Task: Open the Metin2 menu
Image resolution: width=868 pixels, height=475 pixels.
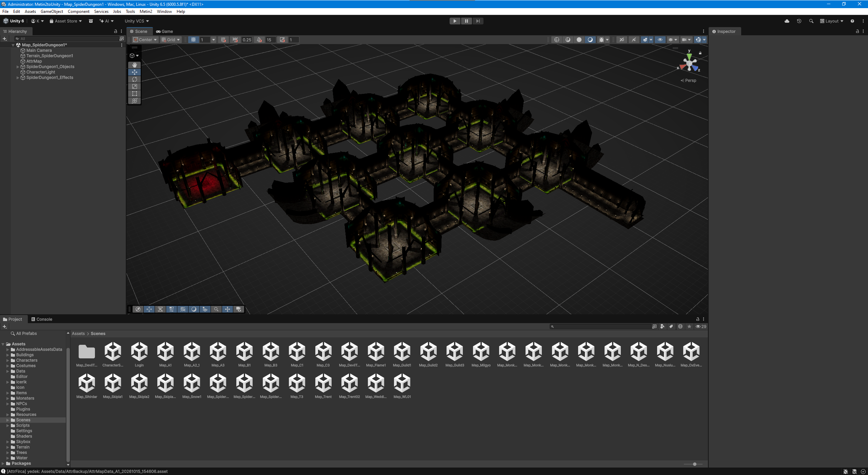Action: pos(146,12)
